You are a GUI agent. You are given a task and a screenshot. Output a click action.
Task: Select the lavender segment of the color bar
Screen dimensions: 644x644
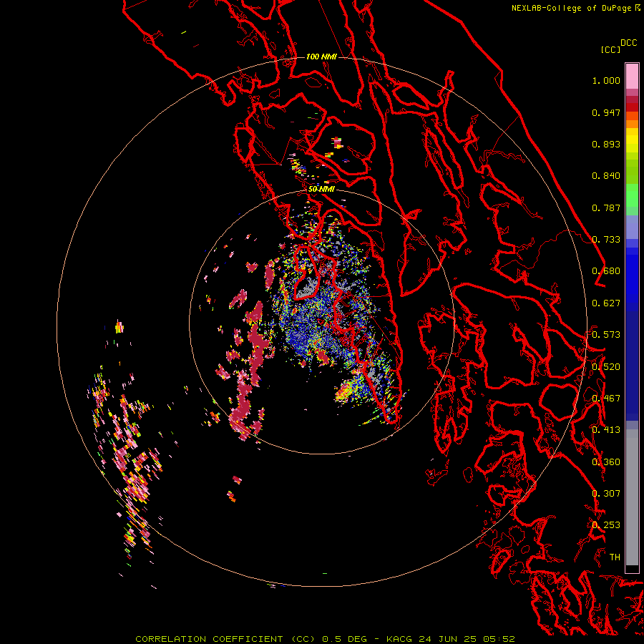coord(632,227)
